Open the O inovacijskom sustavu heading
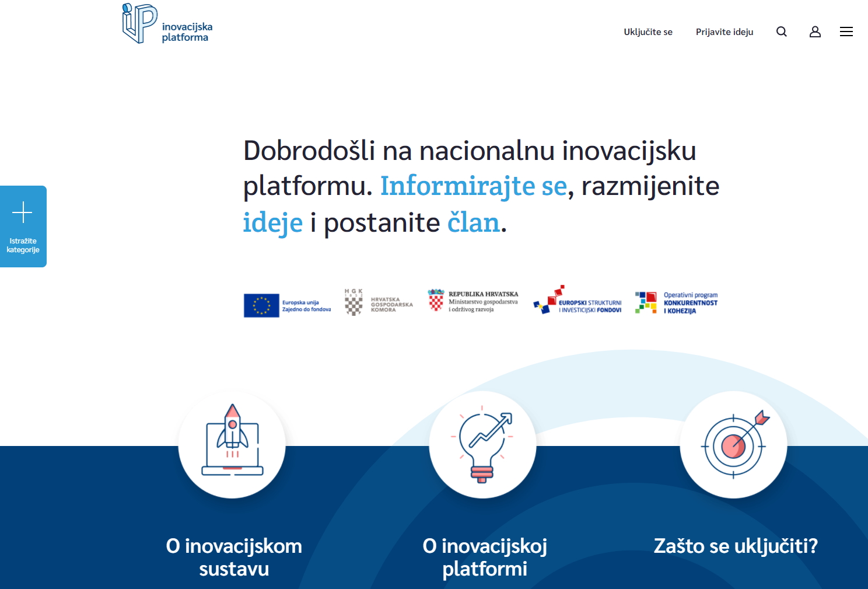 (234, 557)
